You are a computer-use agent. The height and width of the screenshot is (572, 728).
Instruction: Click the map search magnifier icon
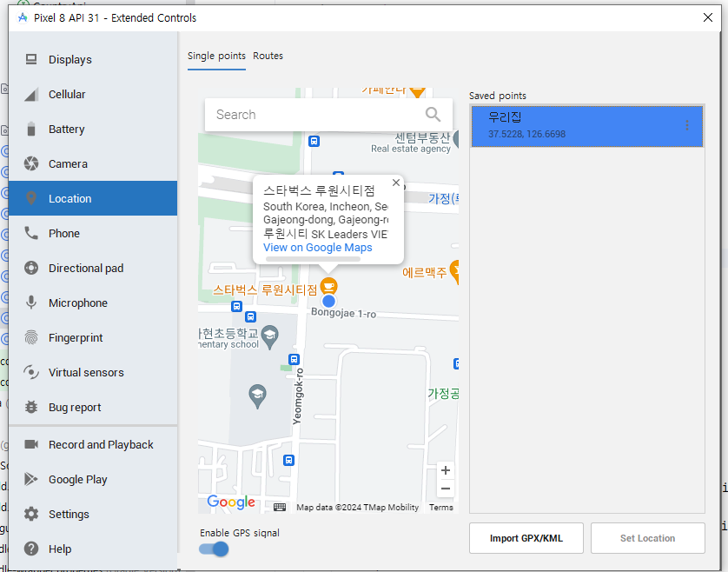tap(433, 114)
